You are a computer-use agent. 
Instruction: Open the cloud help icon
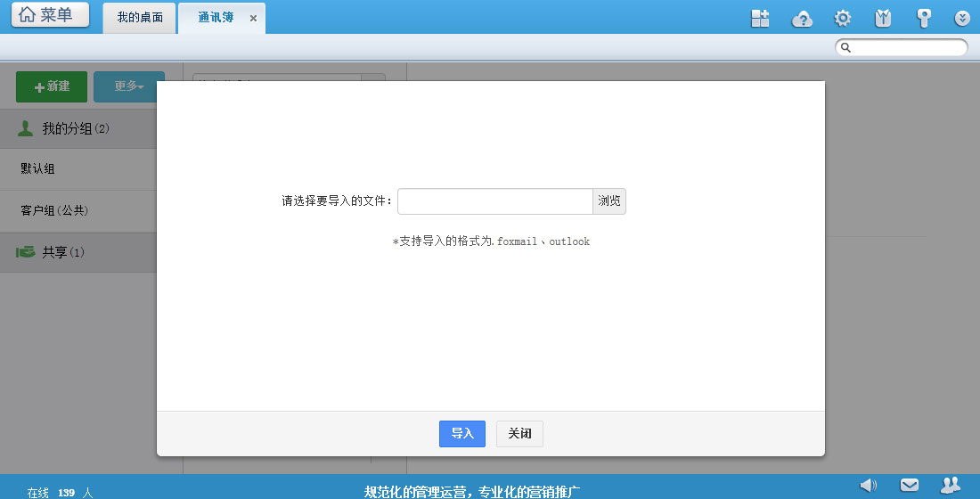(802, 18)
